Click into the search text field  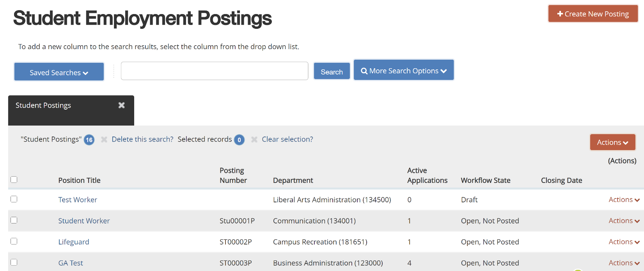[x=215, y=71]
